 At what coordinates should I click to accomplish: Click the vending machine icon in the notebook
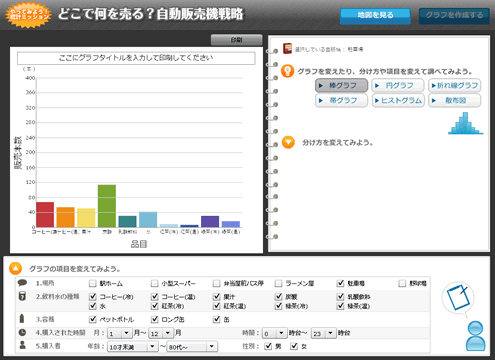[x=287, y=49]
